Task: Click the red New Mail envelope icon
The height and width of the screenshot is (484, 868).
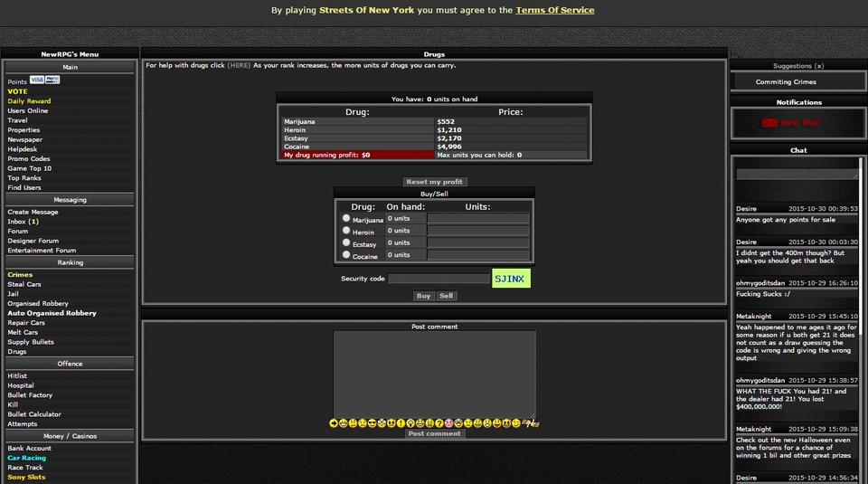Action: (x=769, y=123)
